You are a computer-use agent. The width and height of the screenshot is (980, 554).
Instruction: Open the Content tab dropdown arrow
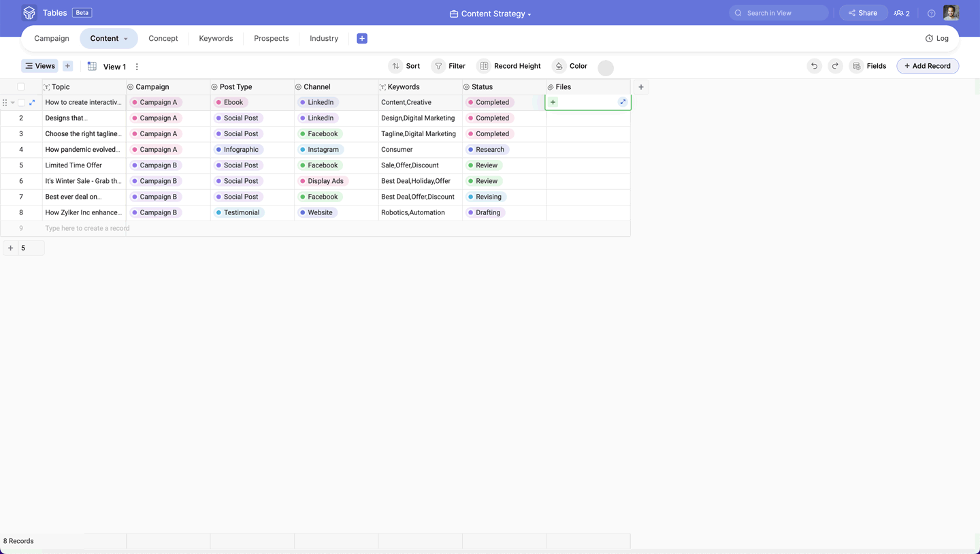pyautogui.click(x=126, y=39)
